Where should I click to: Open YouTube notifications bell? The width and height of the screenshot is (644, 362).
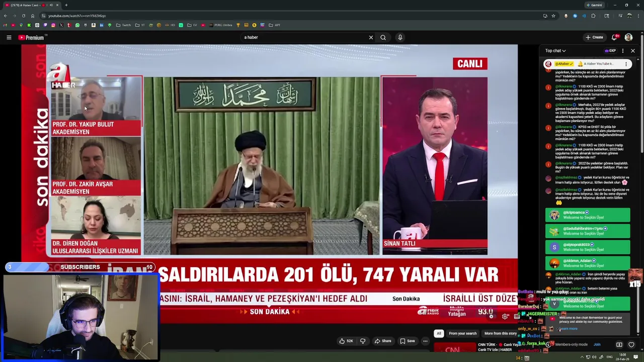click(x=614, y=37)
